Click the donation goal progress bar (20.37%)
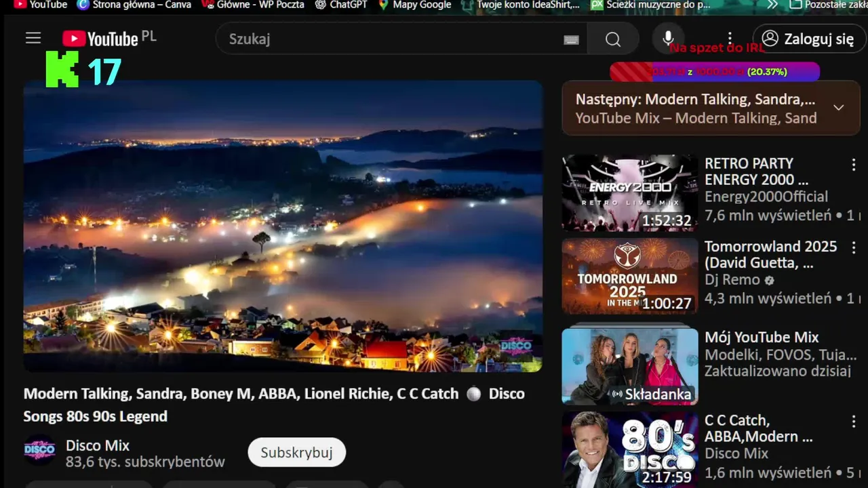Image resolution: width=868 pixels, height=488 pixels. (x=715, y=72)
